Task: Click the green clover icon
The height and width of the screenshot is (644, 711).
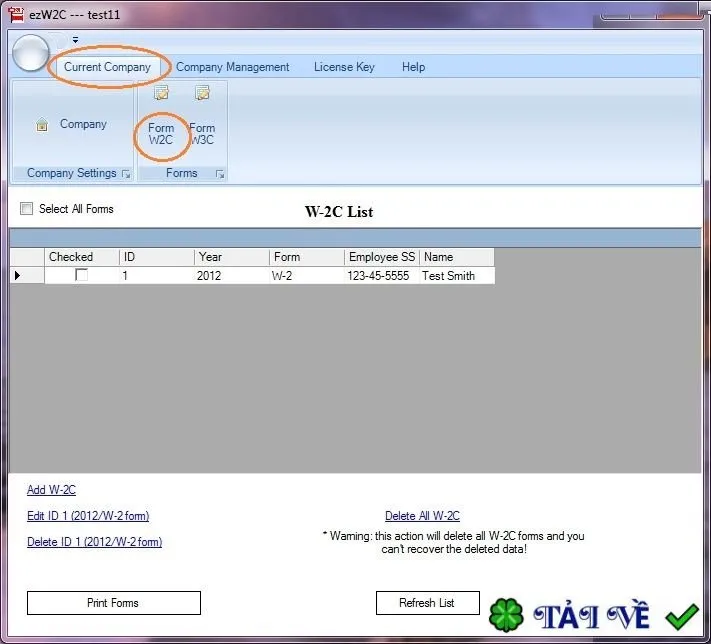Action: pos(506,615)
